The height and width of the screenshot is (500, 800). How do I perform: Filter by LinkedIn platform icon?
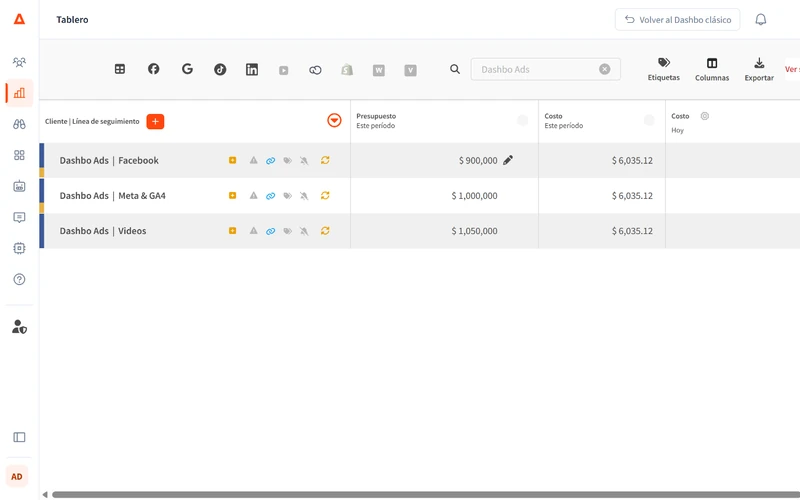(x=252, y=69)
